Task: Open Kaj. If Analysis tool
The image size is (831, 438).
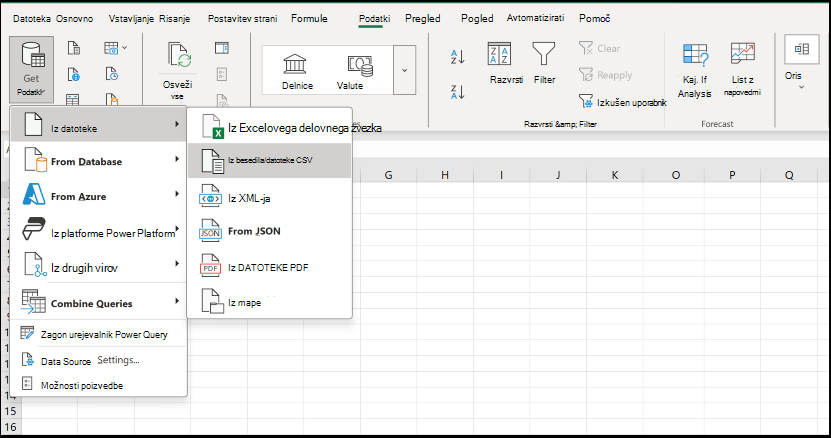Action: 694,71
